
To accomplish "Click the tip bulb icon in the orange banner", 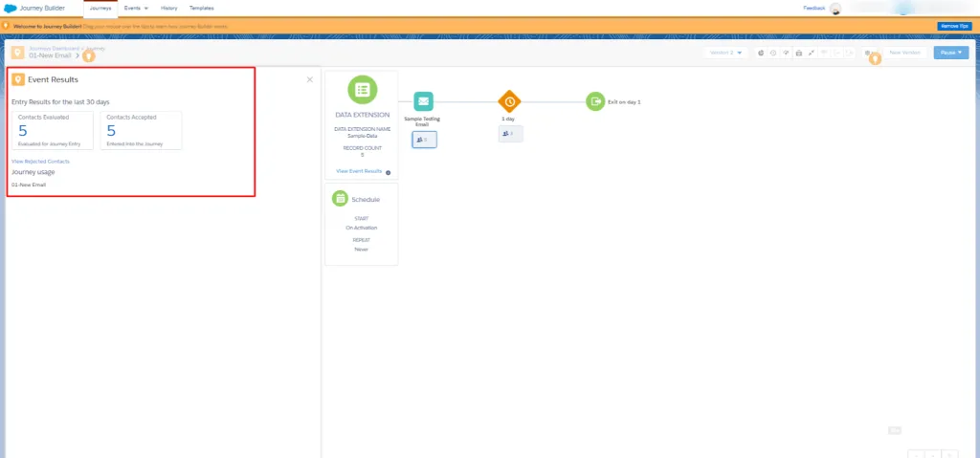I will (x=6, y=26).
